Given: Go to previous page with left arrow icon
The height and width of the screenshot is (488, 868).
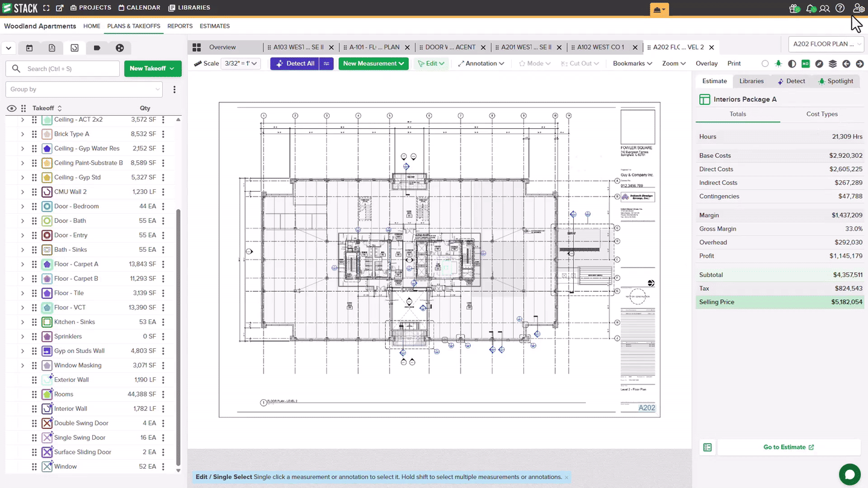Looking at the screenshot, I should tap(846, 64).
